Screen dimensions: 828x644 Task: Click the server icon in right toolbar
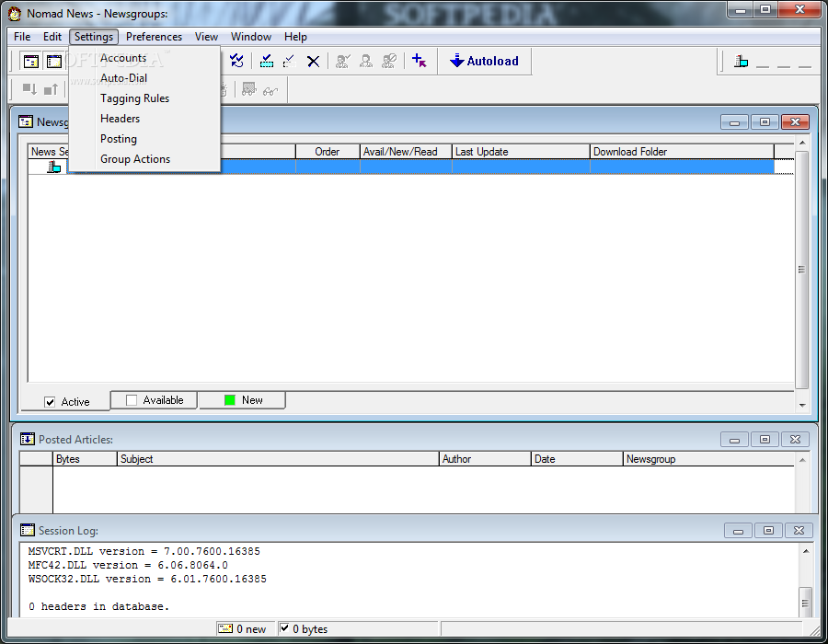742,62
